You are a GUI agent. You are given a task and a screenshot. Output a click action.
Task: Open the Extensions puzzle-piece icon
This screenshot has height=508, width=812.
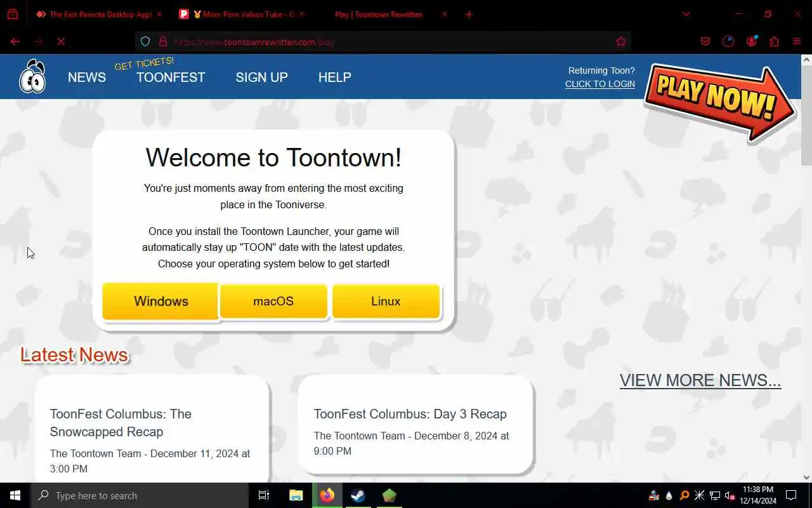point(774,41)
